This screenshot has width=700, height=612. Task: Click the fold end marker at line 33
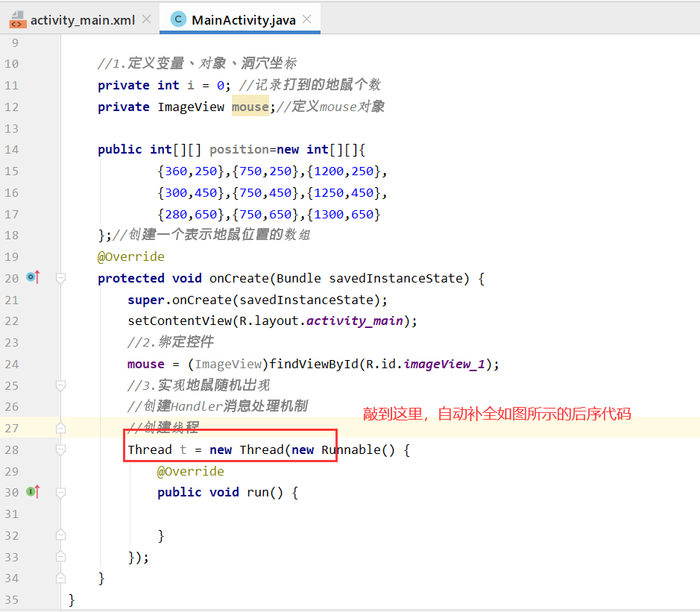(60, 557)
